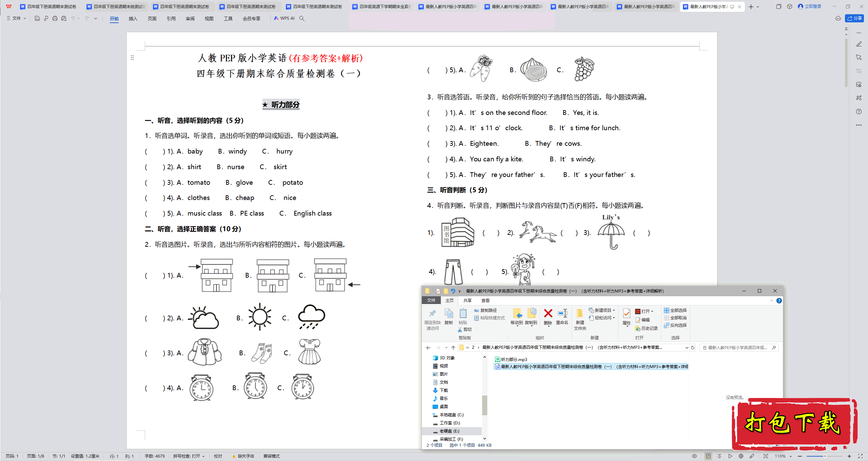Open the help icon in right sidebar
868x461 pixels.
tap(859, 112)
